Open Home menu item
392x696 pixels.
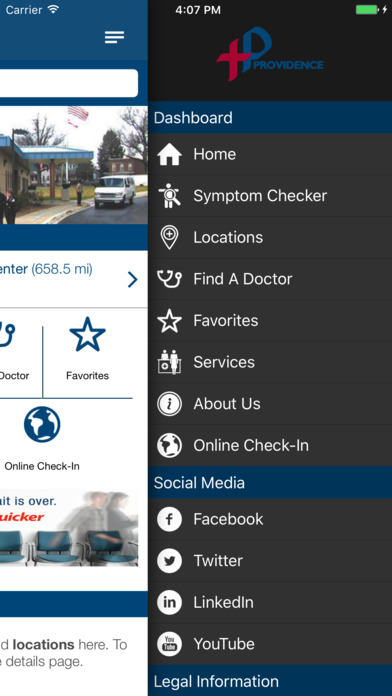(x=270, y=154)
